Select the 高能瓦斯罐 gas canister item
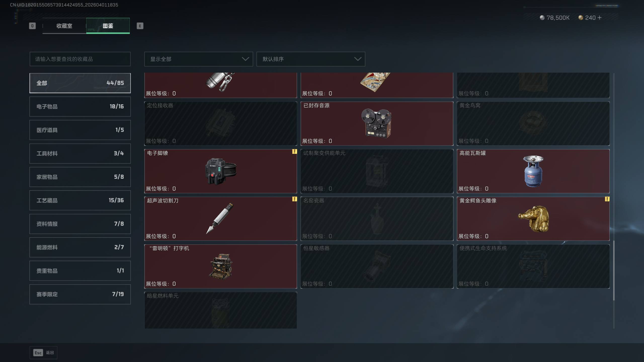Screen dimensions: 644x362 (x=533, y=171)
